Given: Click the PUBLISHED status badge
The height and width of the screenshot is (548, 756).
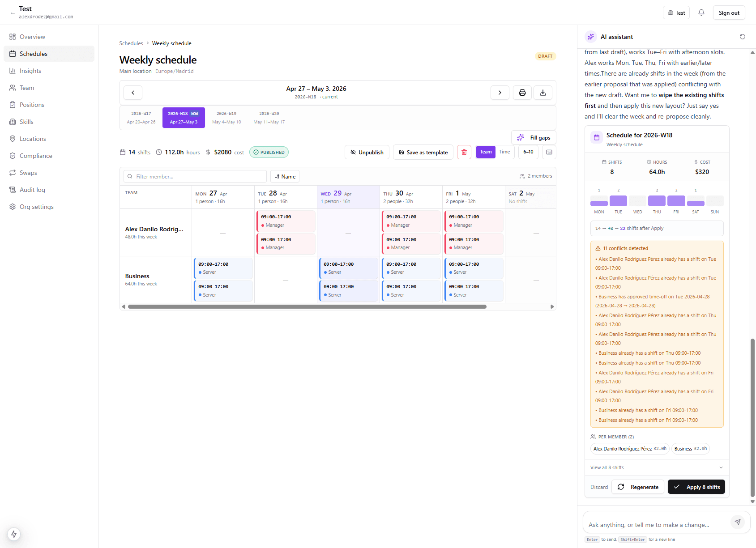Looking at the screenshot, I should 269,152.
